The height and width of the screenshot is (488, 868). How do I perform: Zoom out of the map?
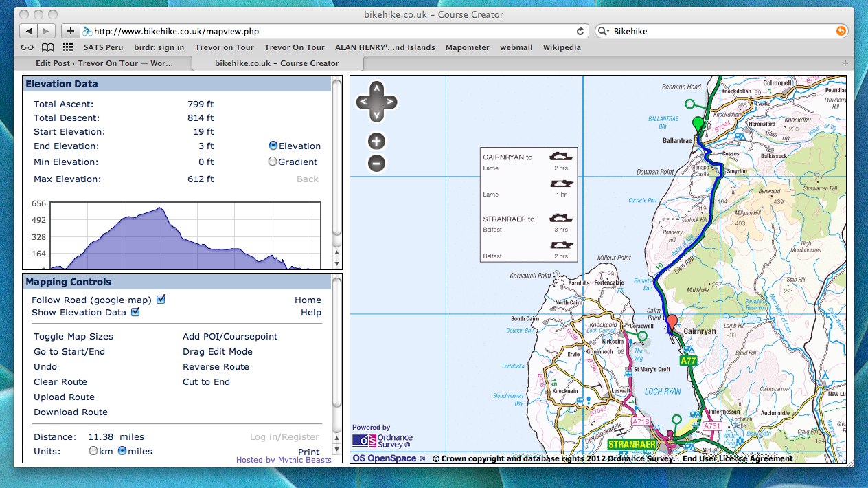point(376,164)
